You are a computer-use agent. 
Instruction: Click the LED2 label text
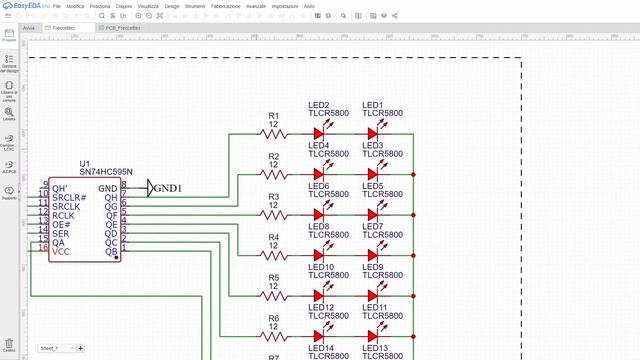(x=319, y=105)
